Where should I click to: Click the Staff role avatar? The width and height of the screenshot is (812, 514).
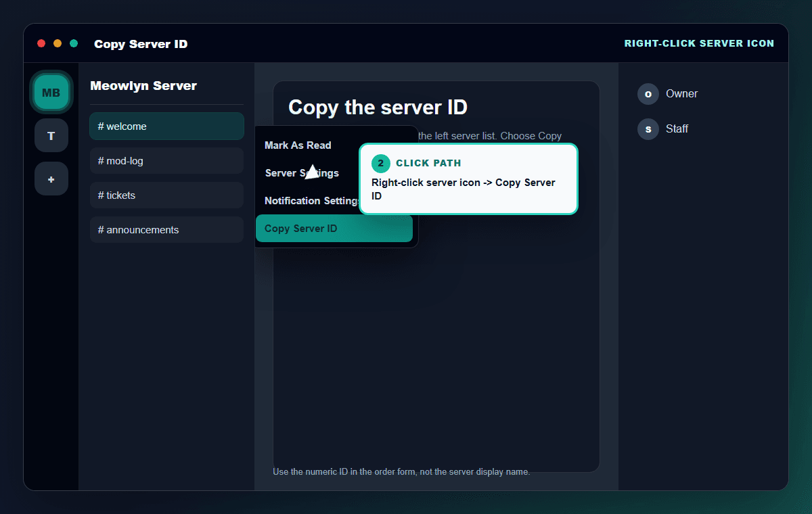pos(648,129)
